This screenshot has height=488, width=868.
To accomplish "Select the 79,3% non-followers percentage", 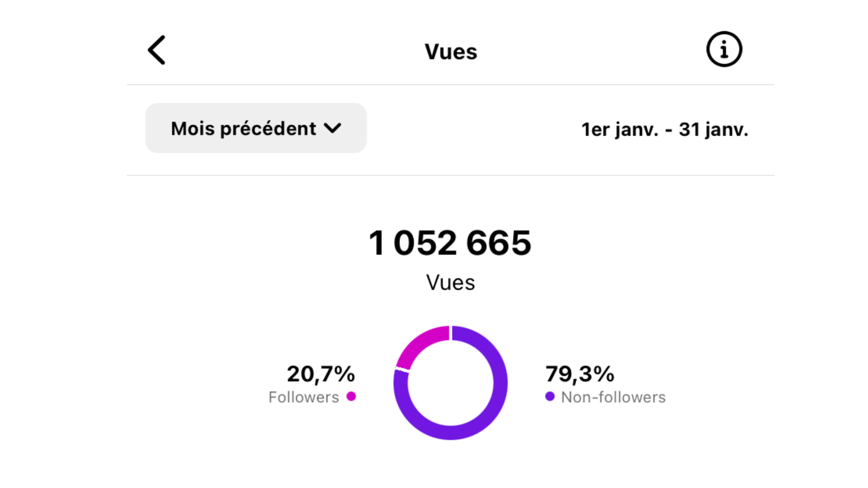I will (579, 374).
